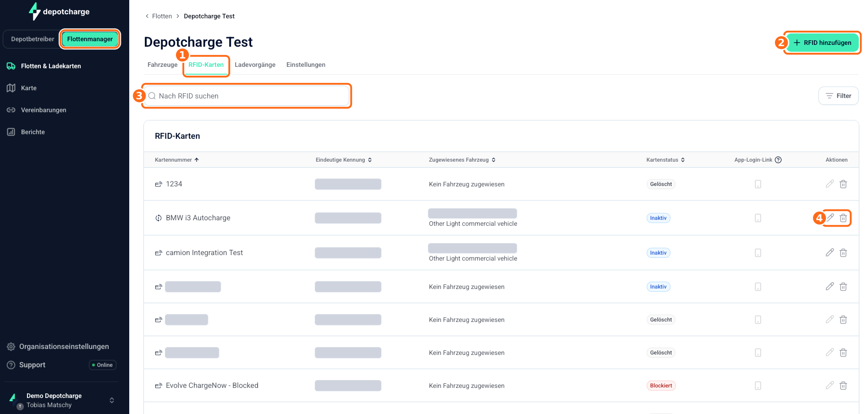The width and height of the screenshot is (868, 414).
Task: Open the app login link for camion Integration Test
Action: (x=758, y=253)
